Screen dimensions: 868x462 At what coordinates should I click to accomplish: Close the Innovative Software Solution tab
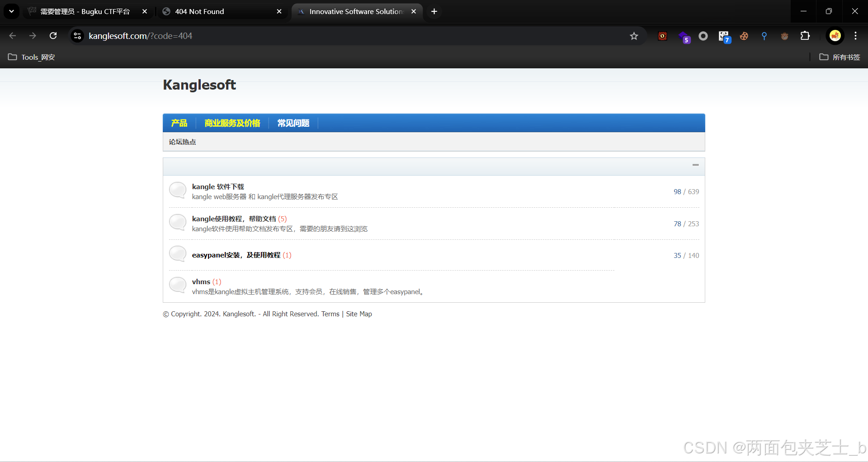point(414,11)
